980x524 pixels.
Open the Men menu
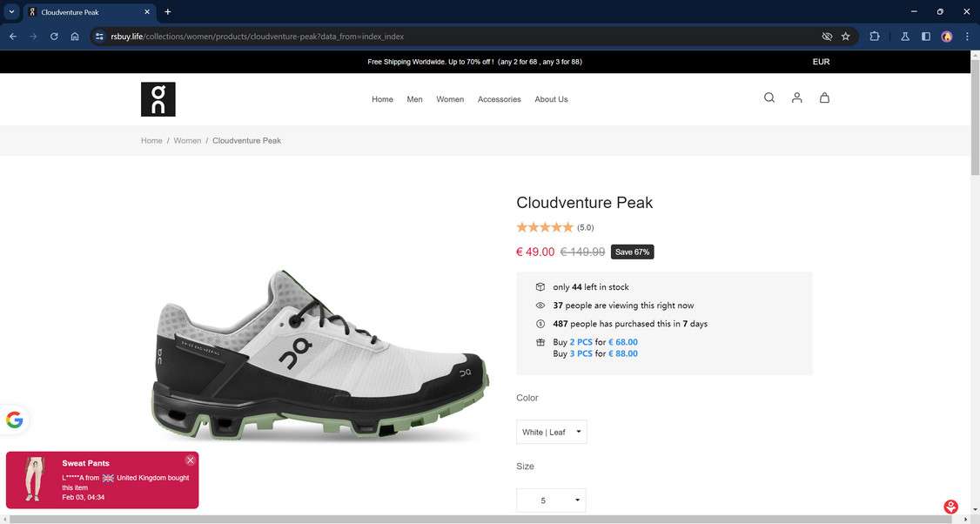(414, 99)
